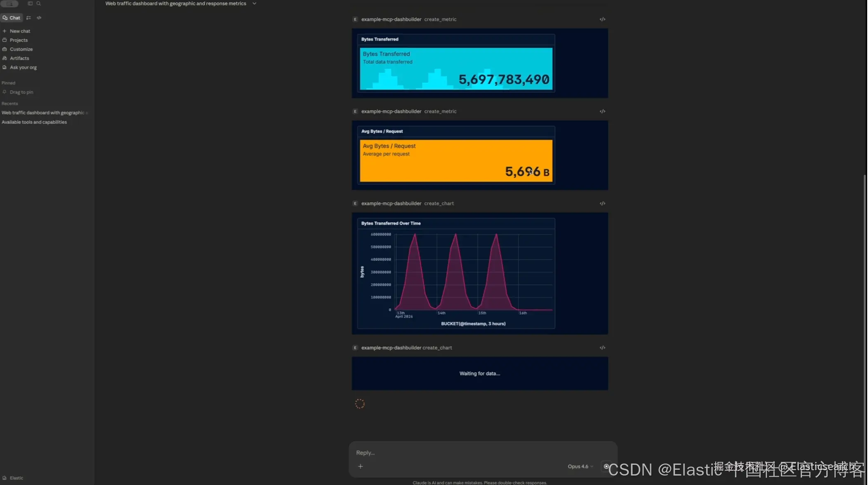The height and width of the screenshot is (485, 868).
Task: Click plus attachment icon in reply box
Action: coord(360,466)
